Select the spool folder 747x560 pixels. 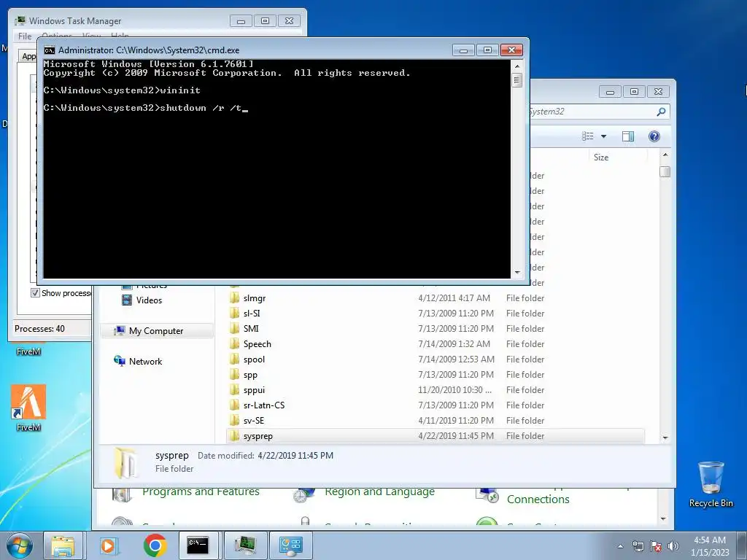pos(254,359)
